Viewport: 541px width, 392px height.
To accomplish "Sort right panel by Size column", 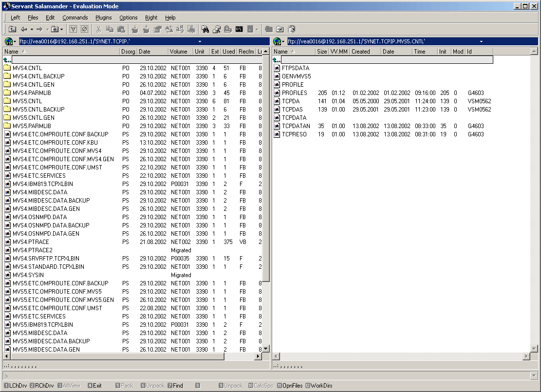I will click(321, 52).
